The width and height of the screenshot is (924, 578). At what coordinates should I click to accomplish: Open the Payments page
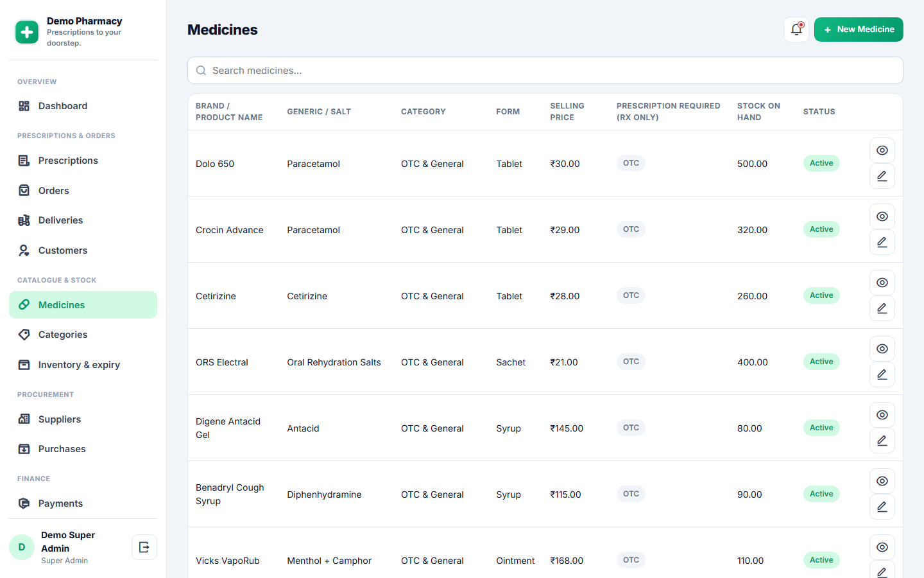click(x=83, y=504)
